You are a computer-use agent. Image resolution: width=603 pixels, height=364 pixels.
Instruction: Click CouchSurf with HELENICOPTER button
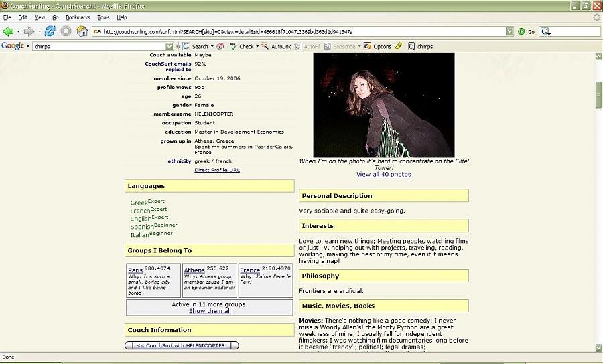[x=182, y=345]
